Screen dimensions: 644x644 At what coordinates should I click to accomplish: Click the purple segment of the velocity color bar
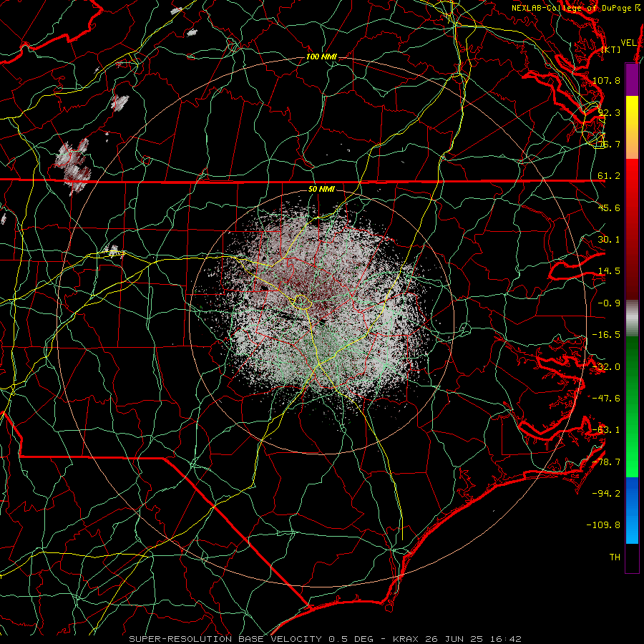point(632,79)
